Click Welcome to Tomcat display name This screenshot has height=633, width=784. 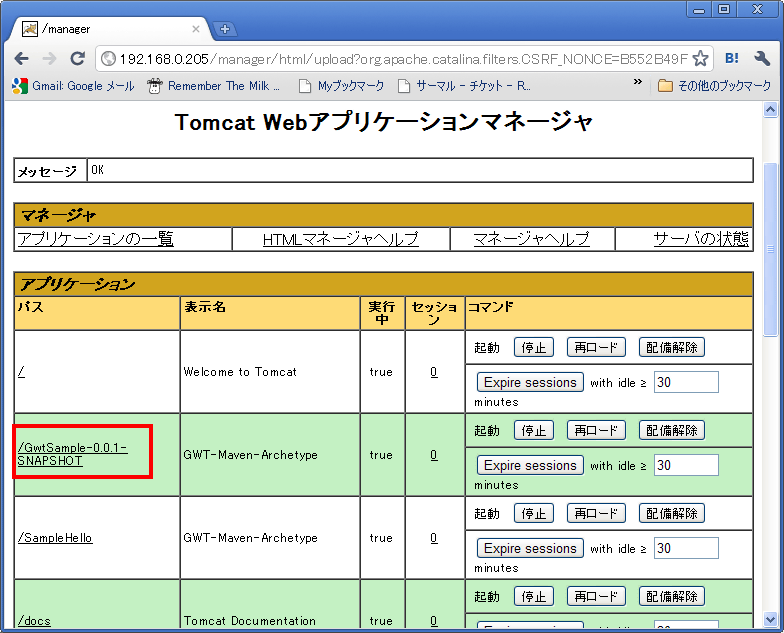[x=240, y=372]
